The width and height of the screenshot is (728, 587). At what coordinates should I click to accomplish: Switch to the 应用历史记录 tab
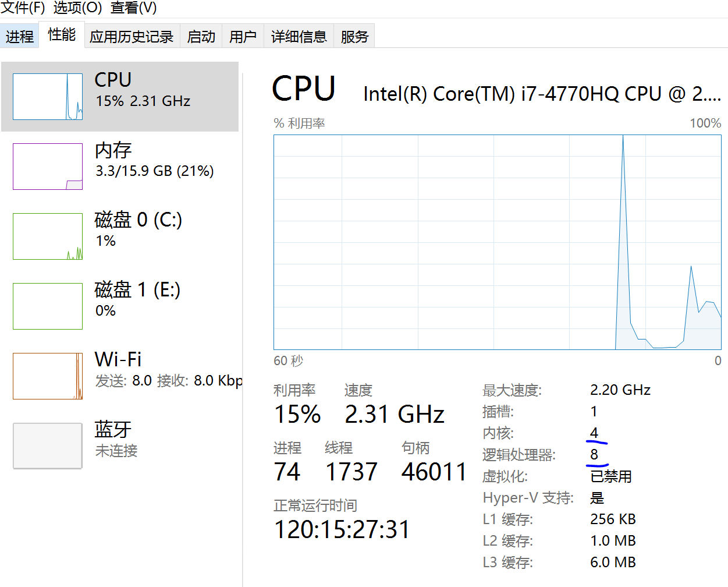click(x=132, y=37)
